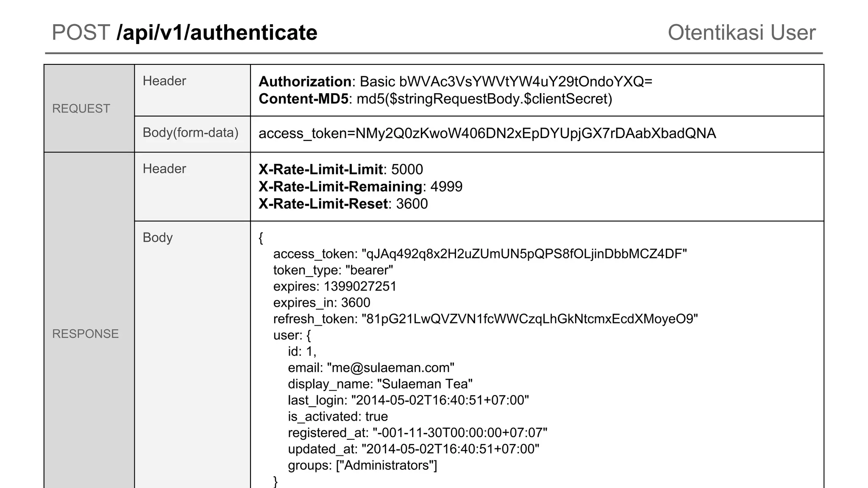Click the groups Administrators line
The width and height of the screenshot is (868, 488).
362,465
